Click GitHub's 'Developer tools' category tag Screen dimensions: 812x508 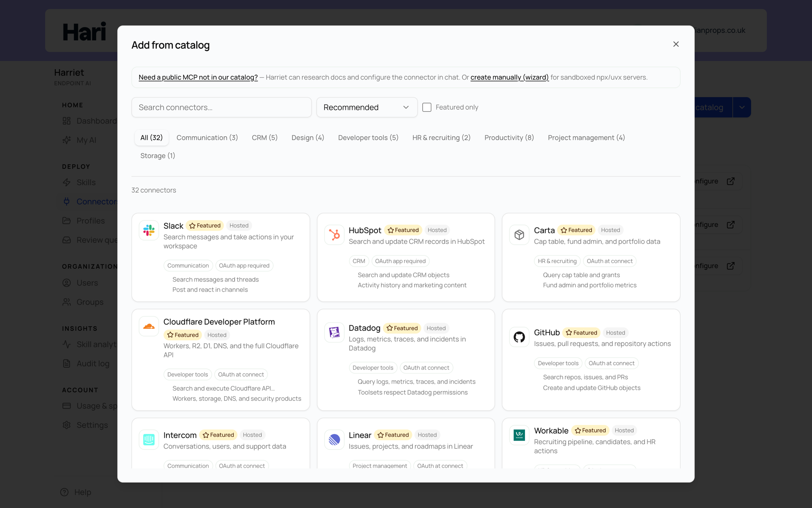coord(558,363)
